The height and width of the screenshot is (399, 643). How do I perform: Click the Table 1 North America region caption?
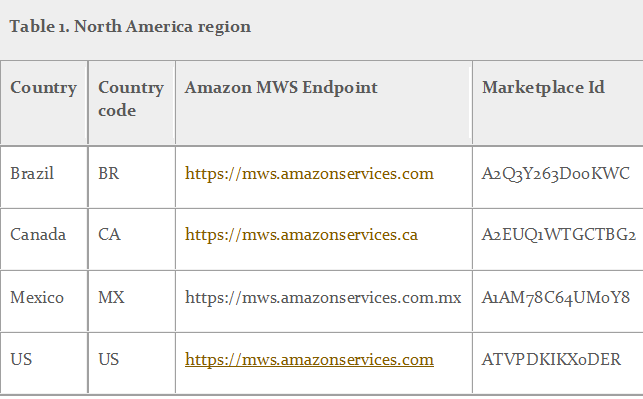coord(130,27)
